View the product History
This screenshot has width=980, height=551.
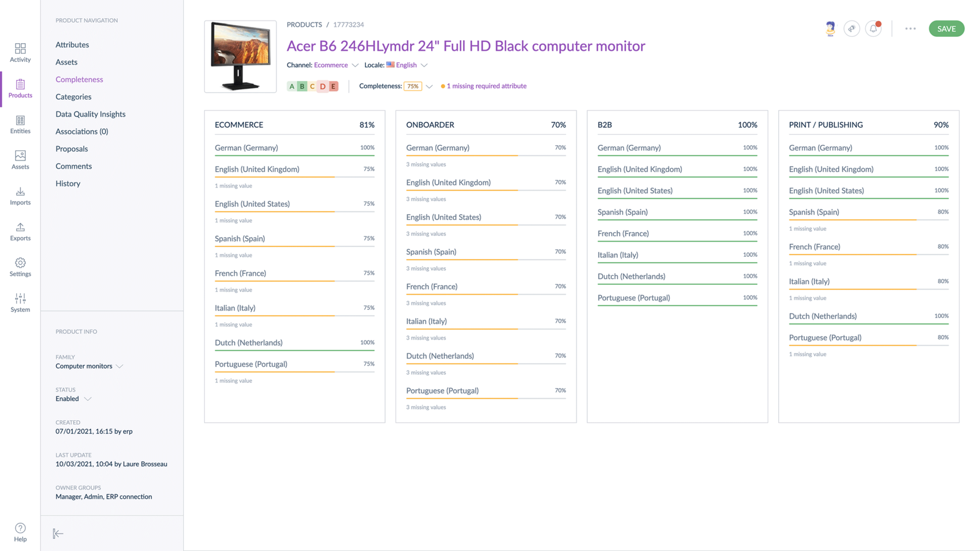click(x=68, y=183)
